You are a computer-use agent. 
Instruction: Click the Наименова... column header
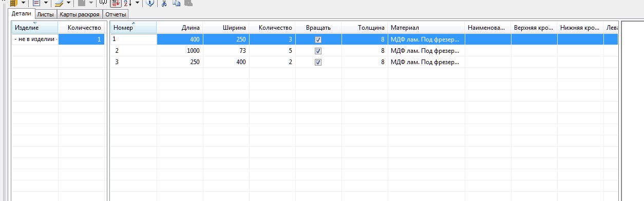pyautogui.click(x=488, y=28)
